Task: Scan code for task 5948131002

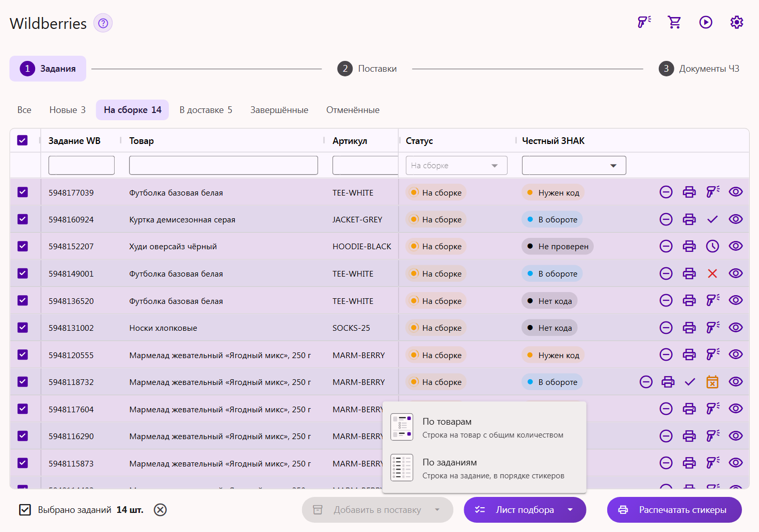Action: click(x=713, y=328)
